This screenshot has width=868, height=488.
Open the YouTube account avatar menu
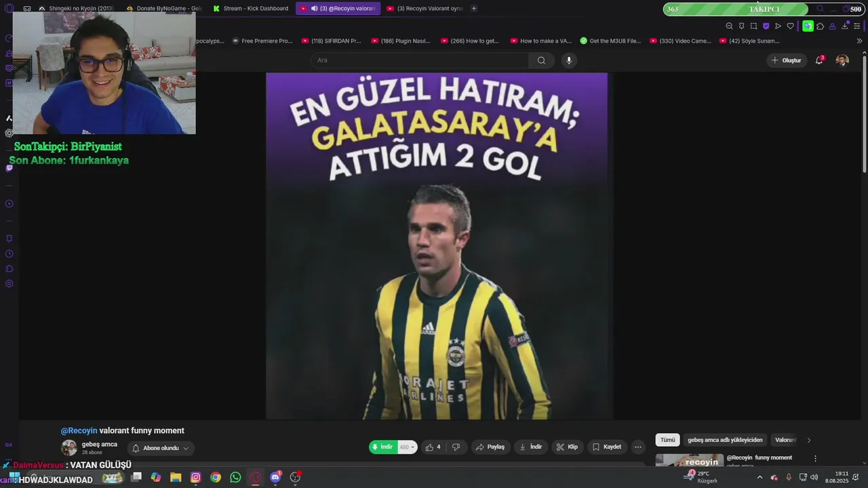click(842, 60)
